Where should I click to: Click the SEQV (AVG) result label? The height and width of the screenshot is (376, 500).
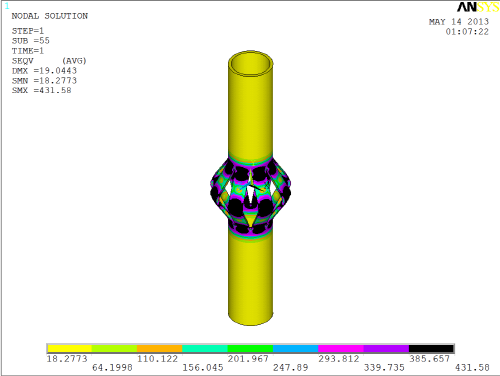pyautogui.click(x=49, y=61)
